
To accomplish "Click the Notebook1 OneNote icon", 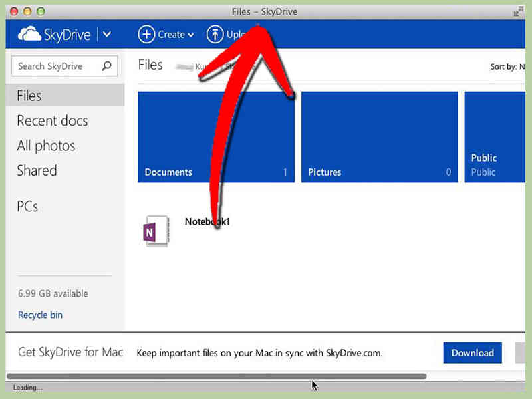I will [156, 231].
